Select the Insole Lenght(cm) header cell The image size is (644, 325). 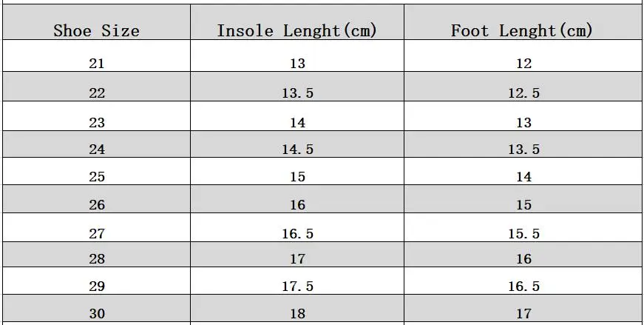297,31
